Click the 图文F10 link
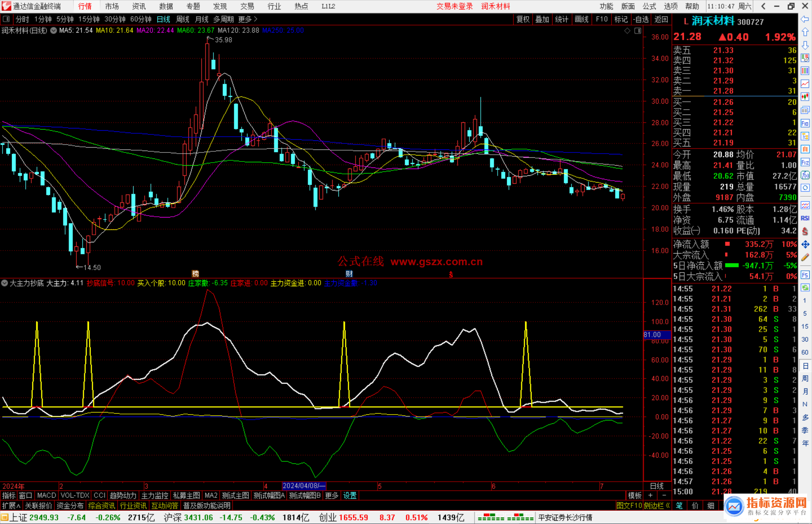The width and height of the screenshot is (812, 524). tap(629, 506)
